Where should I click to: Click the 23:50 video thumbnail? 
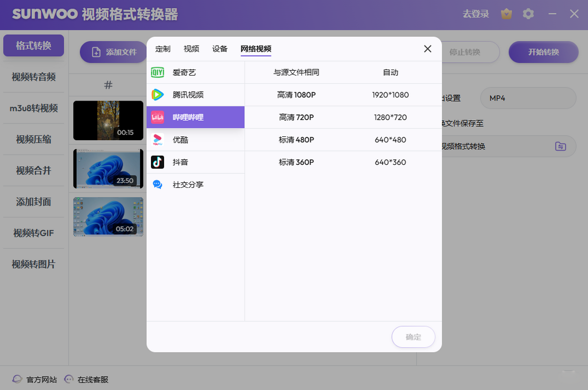pos(108,168)
